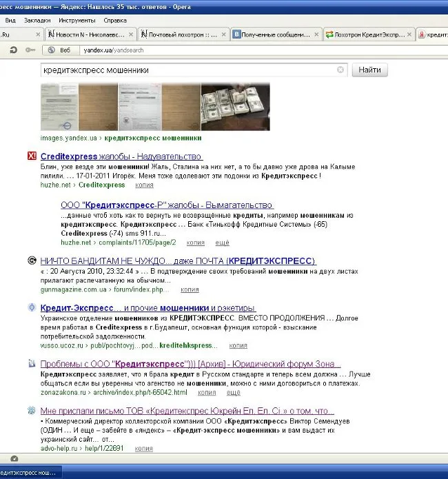Open the fourth thumbnail, brown paper next to dollars

[x=181, y=107]
